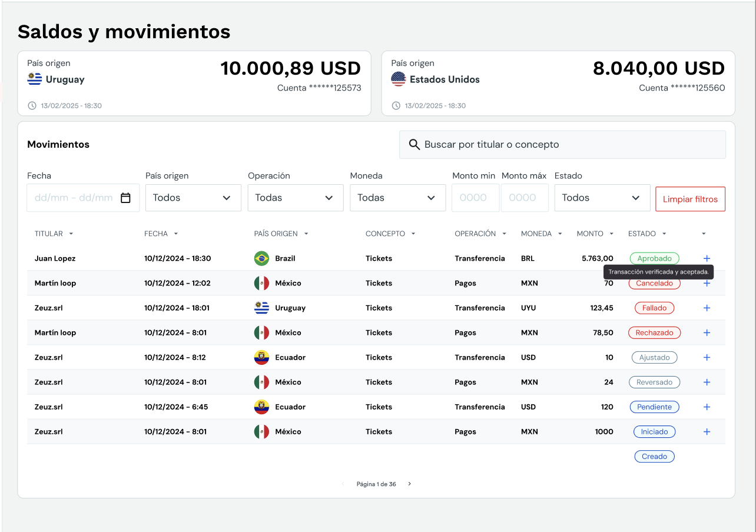Sort by TITULAR column header
This screenshot has height=532, width=756.
pos(54,234)
